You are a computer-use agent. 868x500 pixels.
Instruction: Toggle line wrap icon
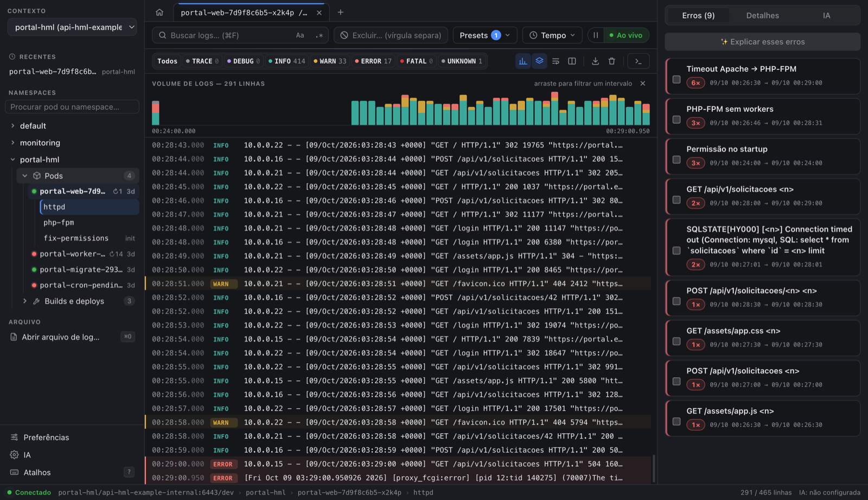tap(556, 61)
